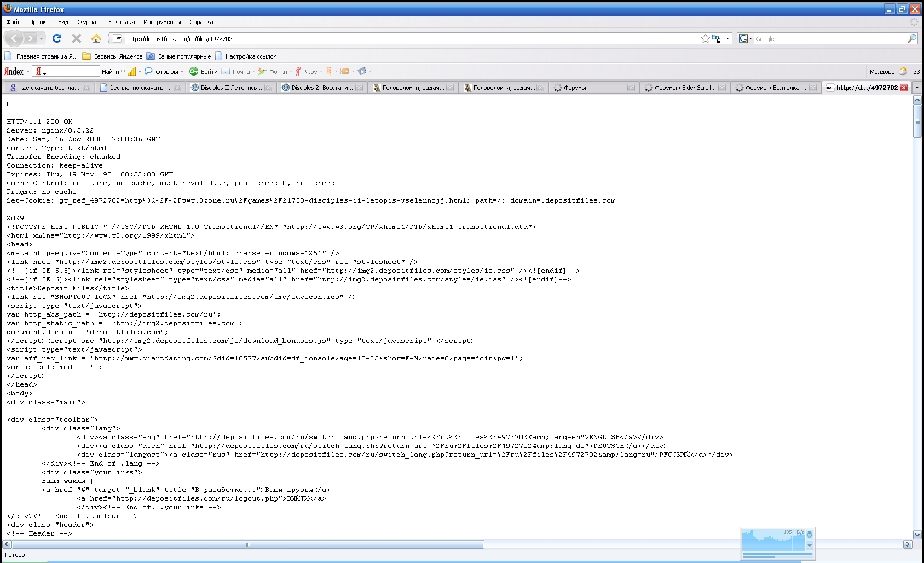The height and width of the screenshot is (563, 924).
Task: Click the Yandex logo on the toolbar
Action: pyautogui.click(x=14, y=72)
